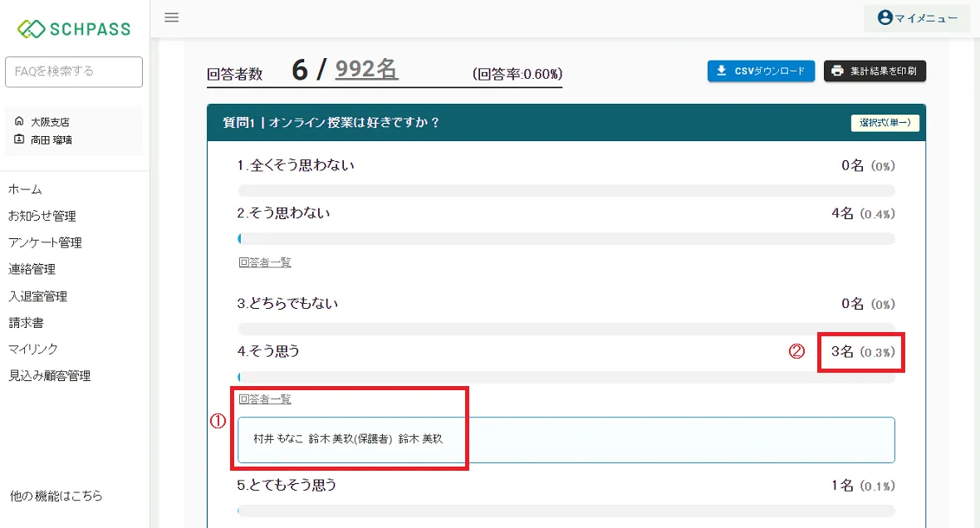
Task: Open the 992名 respondents link
Action: pyautogui.click(x=366, y=69)
